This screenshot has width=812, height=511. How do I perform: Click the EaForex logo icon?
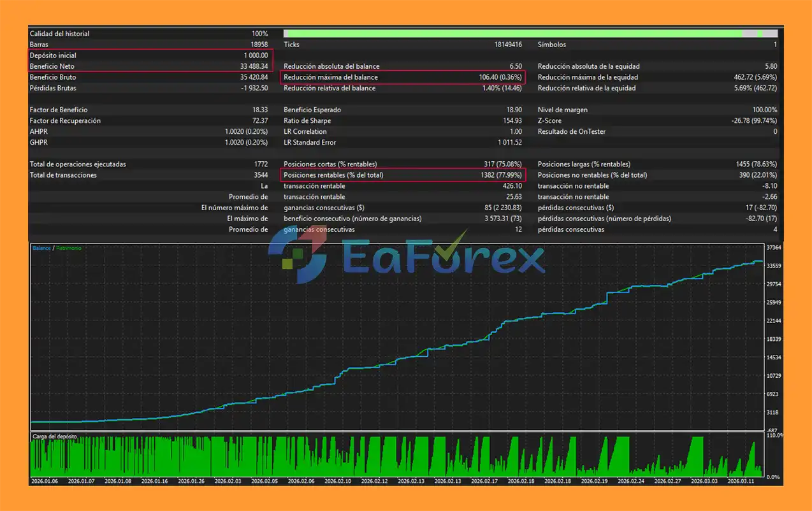pos(297,257)
